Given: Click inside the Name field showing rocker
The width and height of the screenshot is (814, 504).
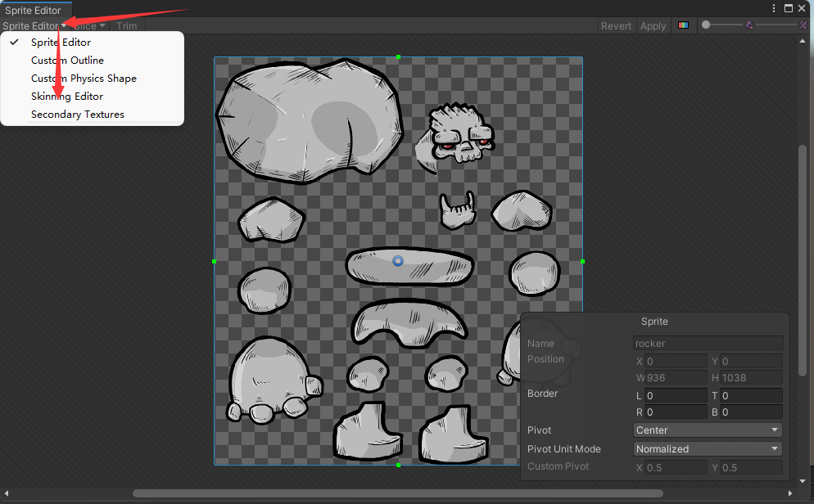Looking at the screenshot, I should click(x=706, y=343).
